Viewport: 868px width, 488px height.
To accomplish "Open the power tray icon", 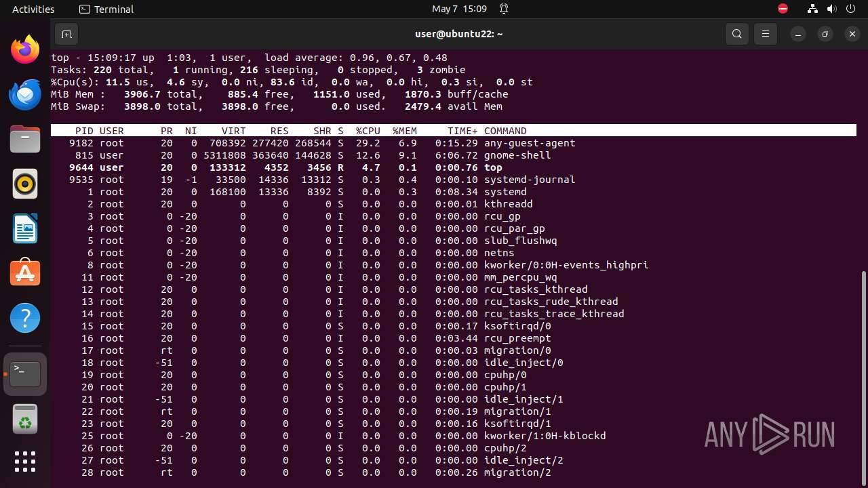I will [x=850, y=9].
